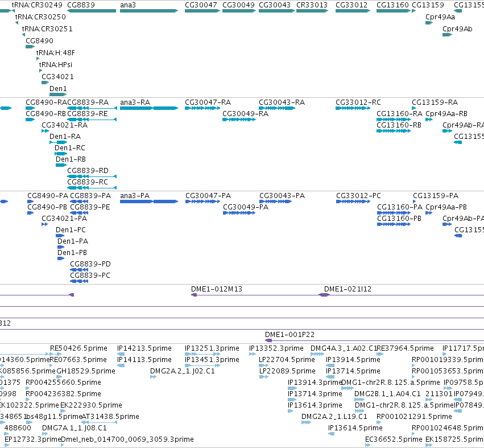Select the CG8490 gene label
Screen dimensions: 484x448
pyautogui.click(x=39, y=41)
